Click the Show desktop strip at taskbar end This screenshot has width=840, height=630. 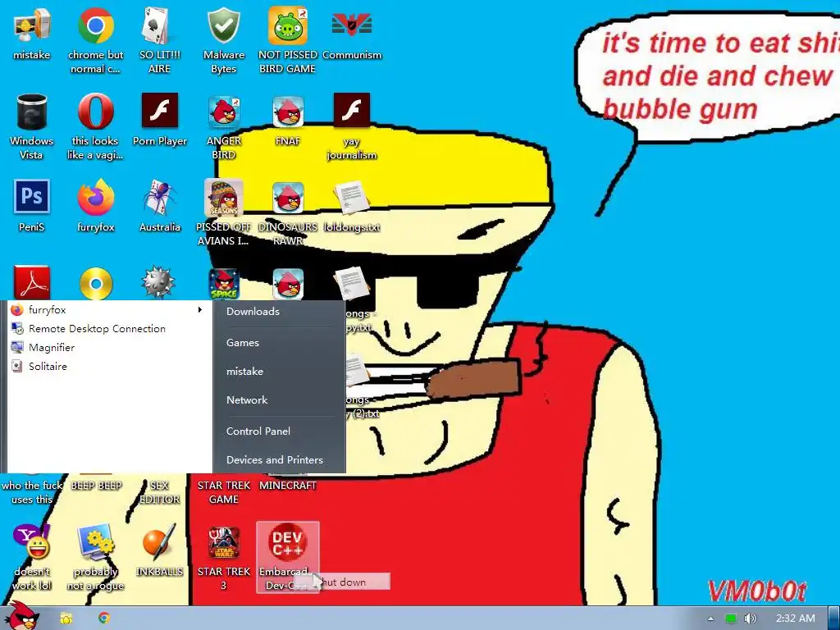[833, 619]
